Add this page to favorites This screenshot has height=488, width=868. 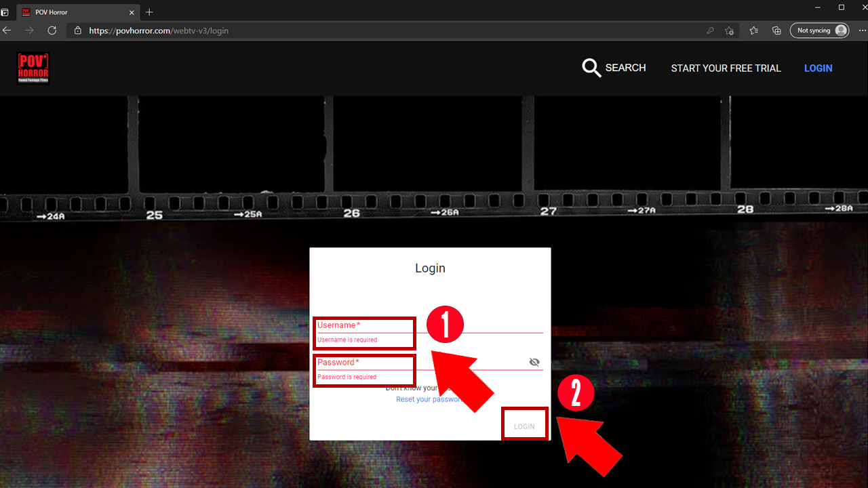[x=729, y=30]
